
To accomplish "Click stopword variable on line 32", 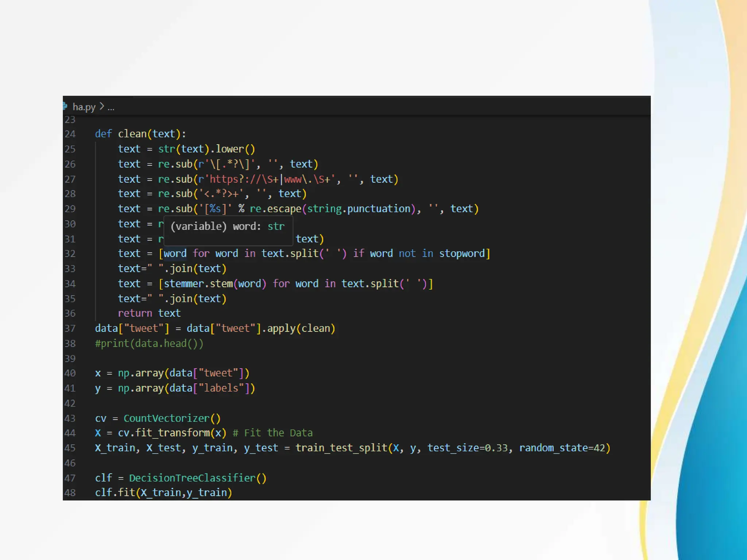I will coord(462,253).
